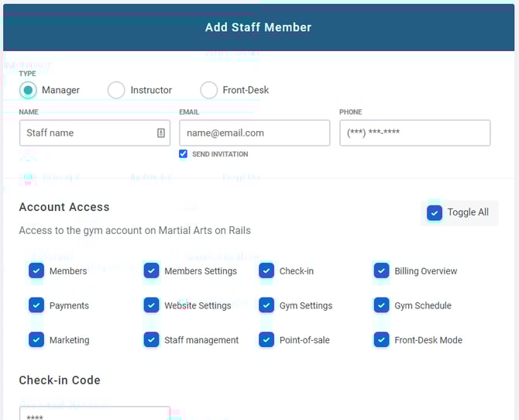Click the Staff name input field
Screen dimensions: 519x420
pos(87,133)
